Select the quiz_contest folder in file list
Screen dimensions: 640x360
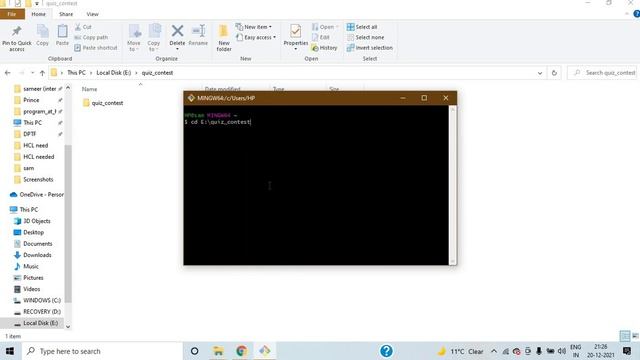point(103,103)
